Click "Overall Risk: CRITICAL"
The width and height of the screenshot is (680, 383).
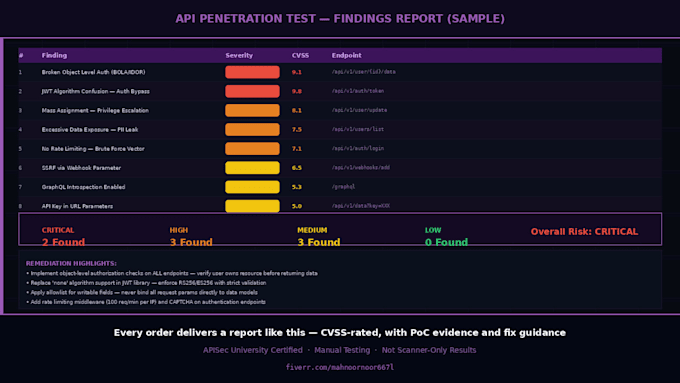[584, 232]
